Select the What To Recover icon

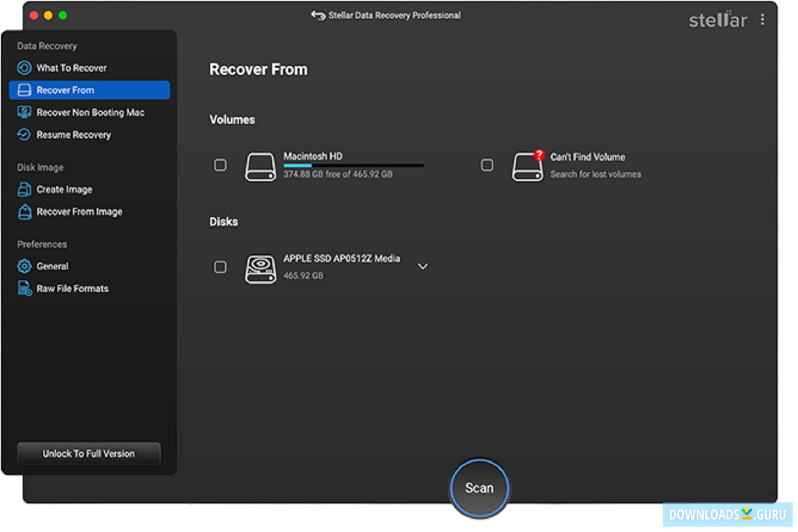point(24,67)
